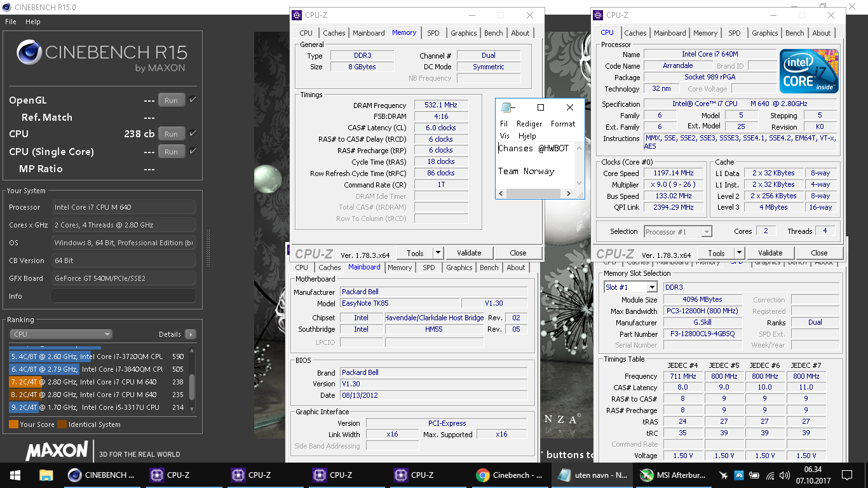The height and width of the screenshot is (488, 868).
Task: Select ranking row 'Intel Core i7-3720QM' scoring 590
Action: (x=97, y=356)
